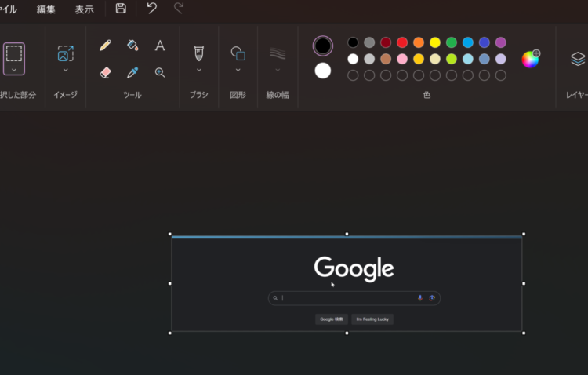
Task: Click the Google Lens icon in search bar
Action: (432, 297)
